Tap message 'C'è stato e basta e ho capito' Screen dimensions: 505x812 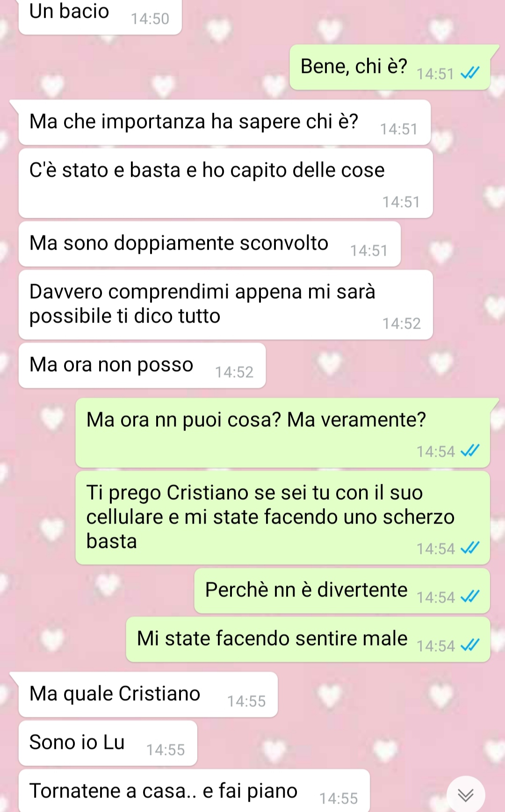point(226,183)
